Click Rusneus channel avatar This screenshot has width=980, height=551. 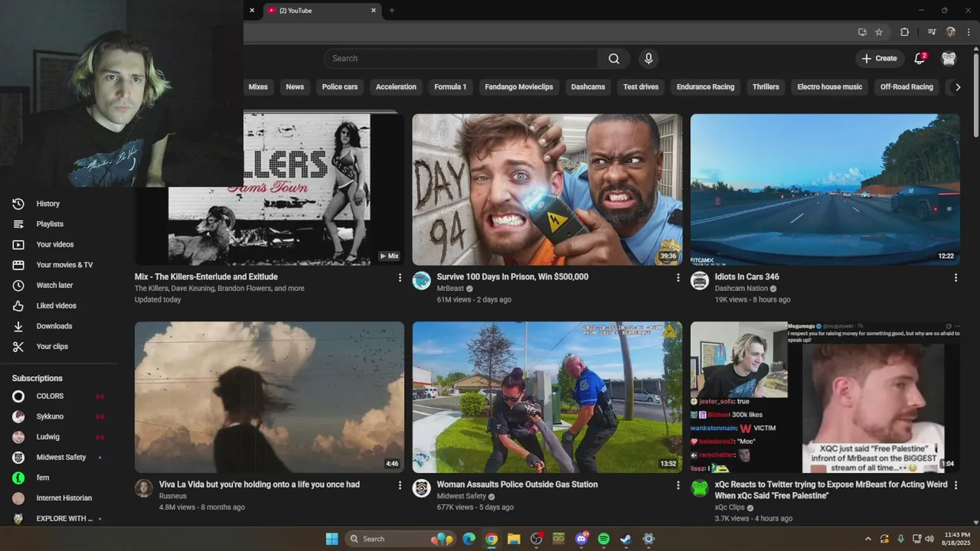[144, 488]
